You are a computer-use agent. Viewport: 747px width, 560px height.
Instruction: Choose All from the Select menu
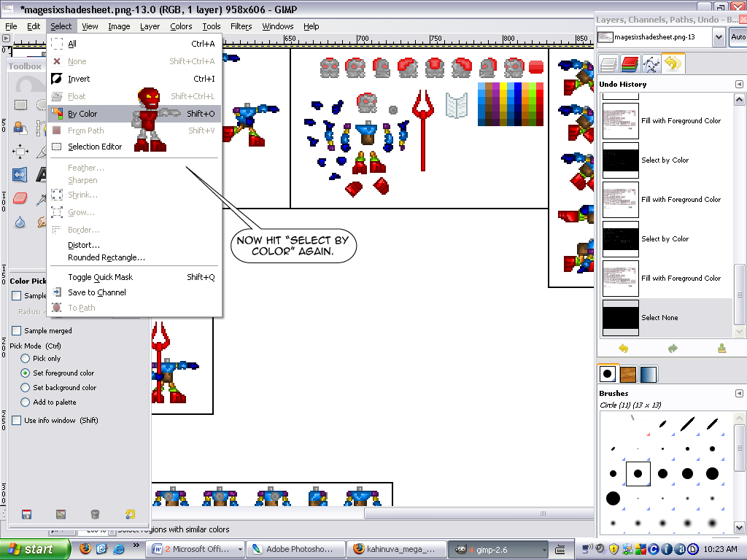tap(135, 44)
